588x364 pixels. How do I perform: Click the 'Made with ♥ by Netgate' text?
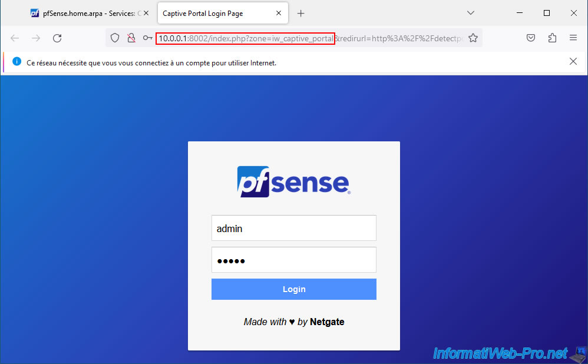point(294,322)
